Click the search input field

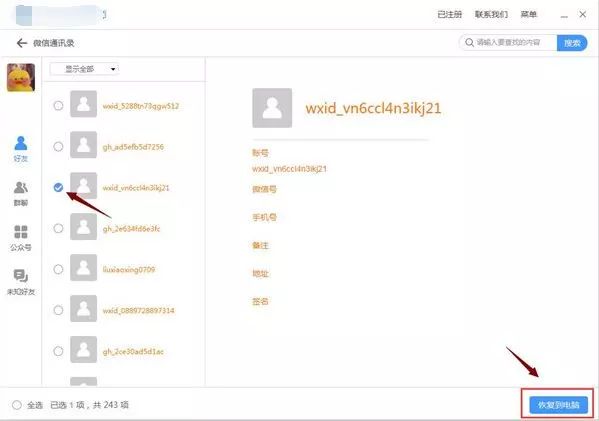tap(508, 43)
